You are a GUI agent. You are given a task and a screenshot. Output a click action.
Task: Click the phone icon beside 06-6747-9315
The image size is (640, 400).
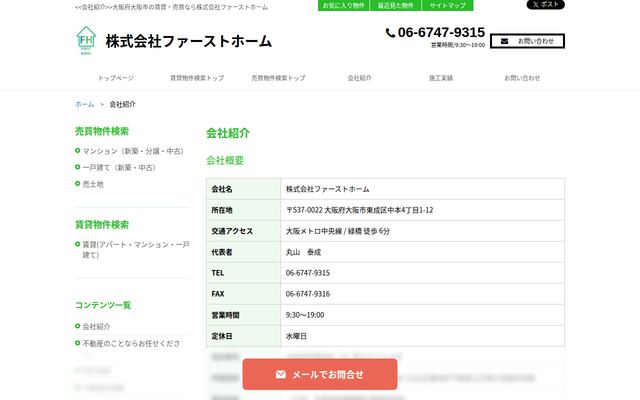point(390,33)
